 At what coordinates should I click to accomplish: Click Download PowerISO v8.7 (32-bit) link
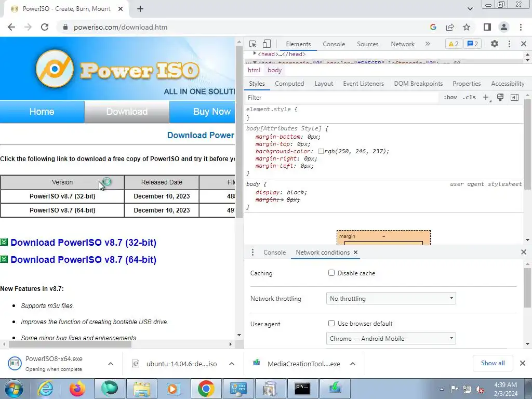(84, 243)
